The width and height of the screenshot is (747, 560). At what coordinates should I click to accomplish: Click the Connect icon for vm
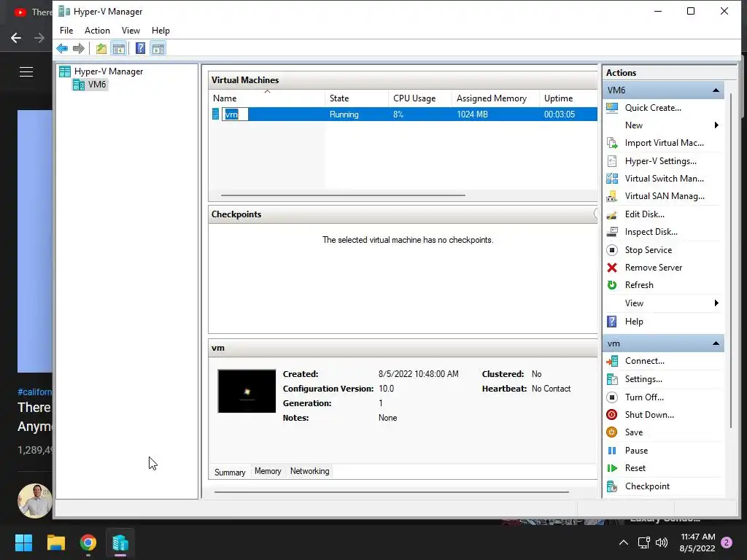click(x=612, y=361)
